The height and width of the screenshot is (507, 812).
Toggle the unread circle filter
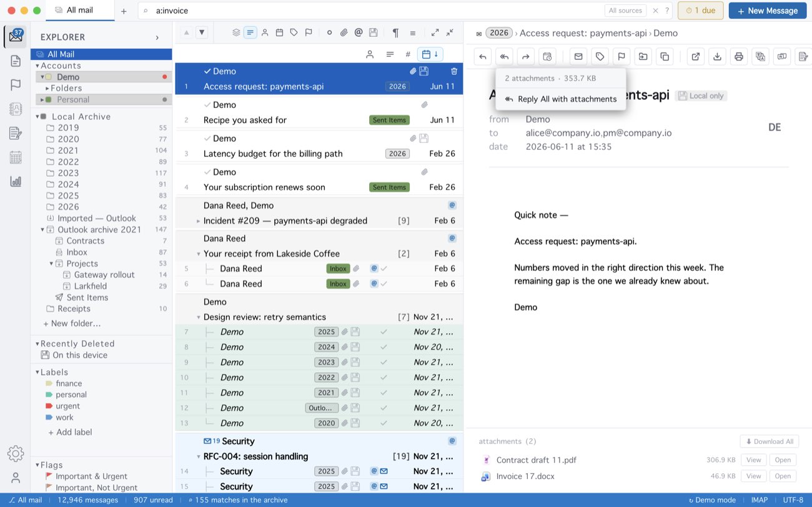coord(329,32)
